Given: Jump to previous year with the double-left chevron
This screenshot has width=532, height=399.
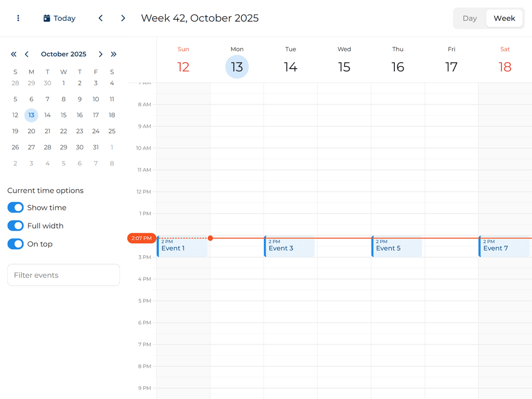Looking at the screenshot, I should point(14,54).
